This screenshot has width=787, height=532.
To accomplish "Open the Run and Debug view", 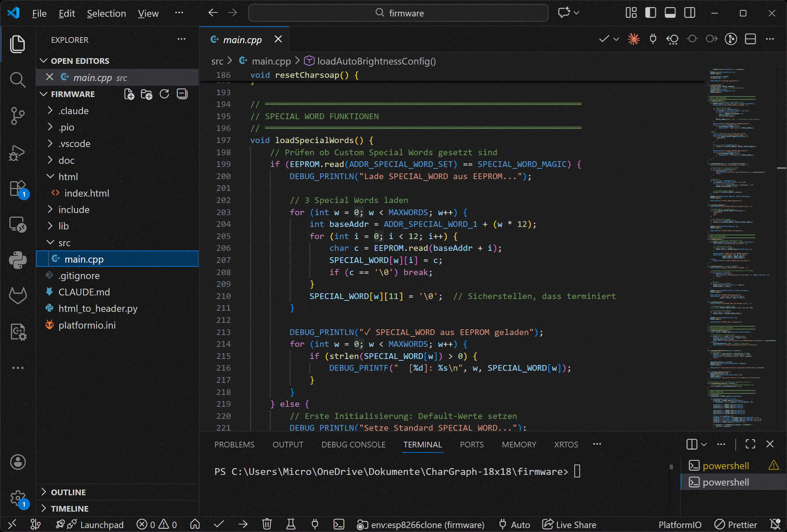I will [17, 153].
